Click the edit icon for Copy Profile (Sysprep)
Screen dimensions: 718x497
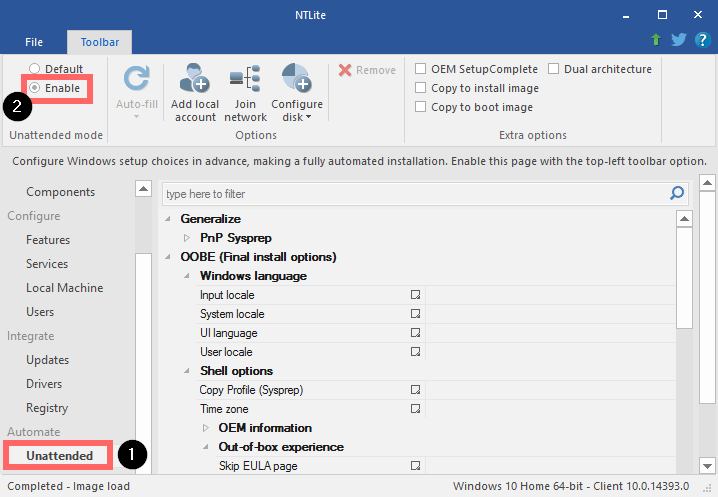(x=415, y=390)
